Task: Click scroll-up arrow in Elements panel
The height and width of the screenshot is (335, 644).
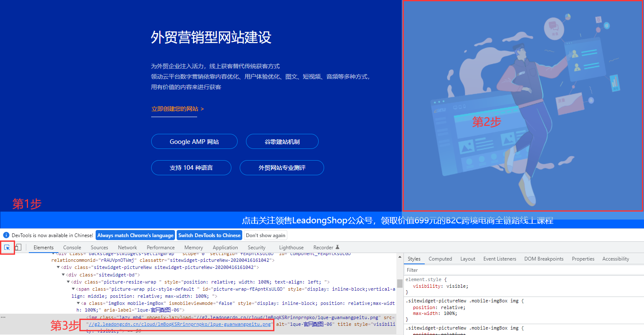Action: point(400,257)
